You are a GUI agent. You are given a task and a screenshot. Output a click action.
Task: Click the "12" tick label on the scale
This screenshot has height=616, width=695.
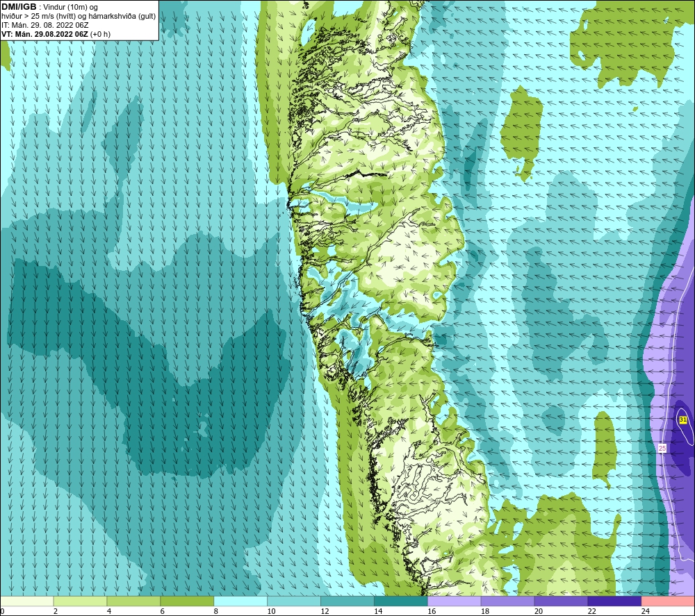(x=325, y=611)
